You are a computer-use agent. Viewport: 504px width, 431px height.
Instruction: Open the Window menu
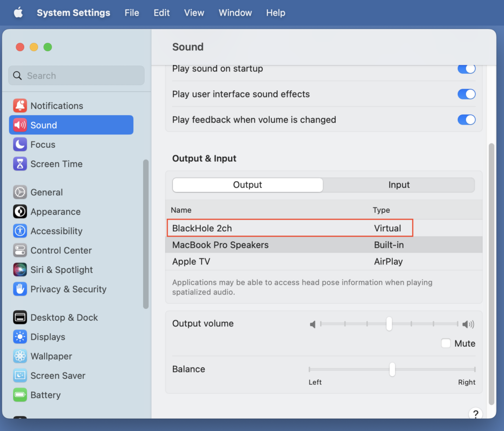[x=235, y=13]
